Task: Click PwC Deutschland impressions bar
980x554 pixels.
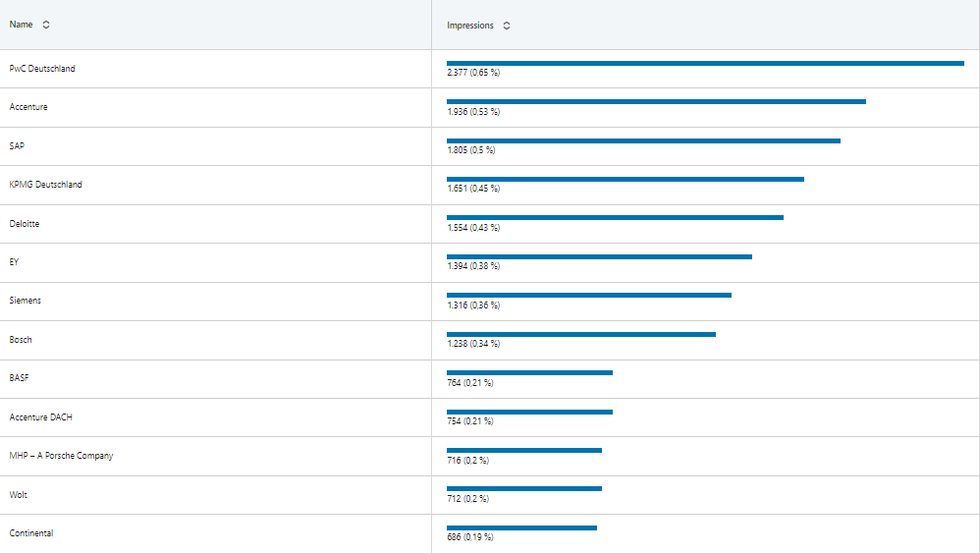Action: [x=705, y=63]
